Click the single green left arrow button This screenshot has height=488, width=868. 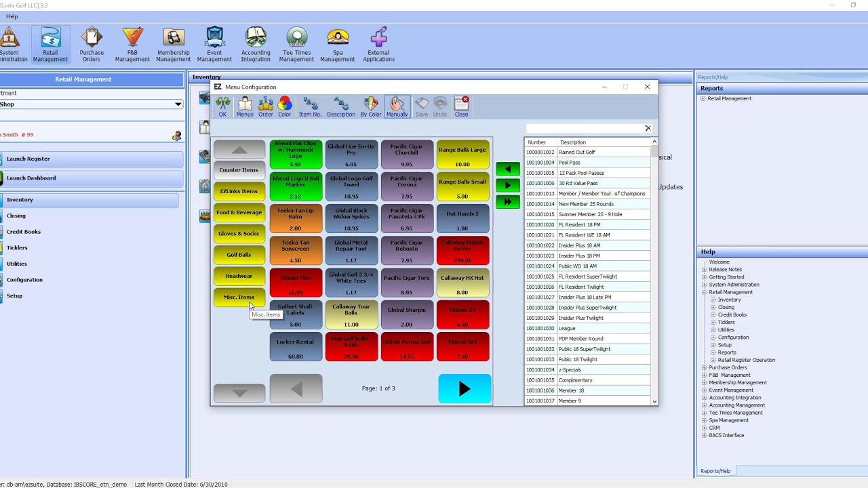coord(508,169)
